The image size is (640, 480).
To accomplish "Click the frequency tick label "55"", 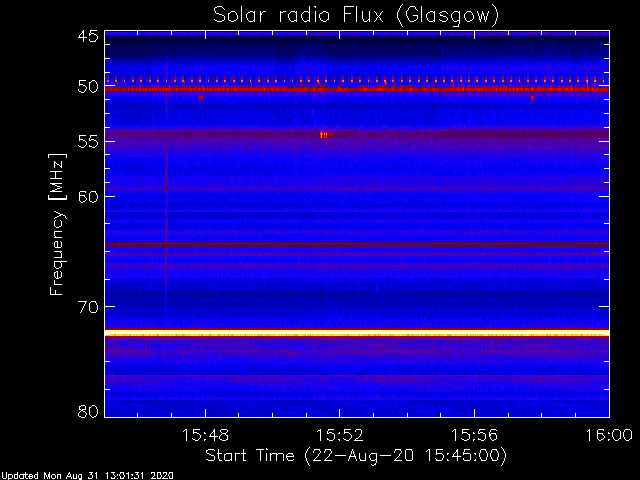I will (88, 141).
